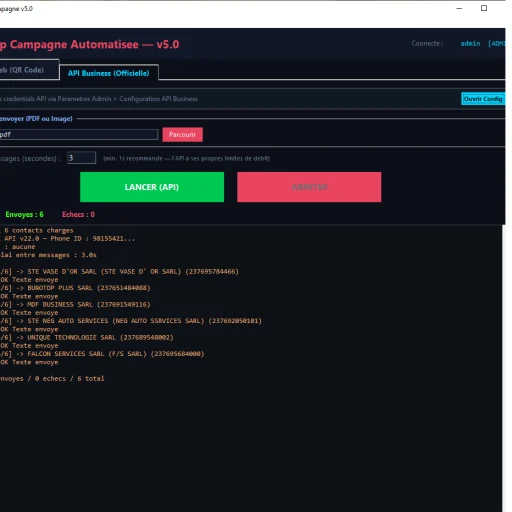Open the Web (QR Code) tab
Viewport: 512px width, 512px height.
click(29, 70)
